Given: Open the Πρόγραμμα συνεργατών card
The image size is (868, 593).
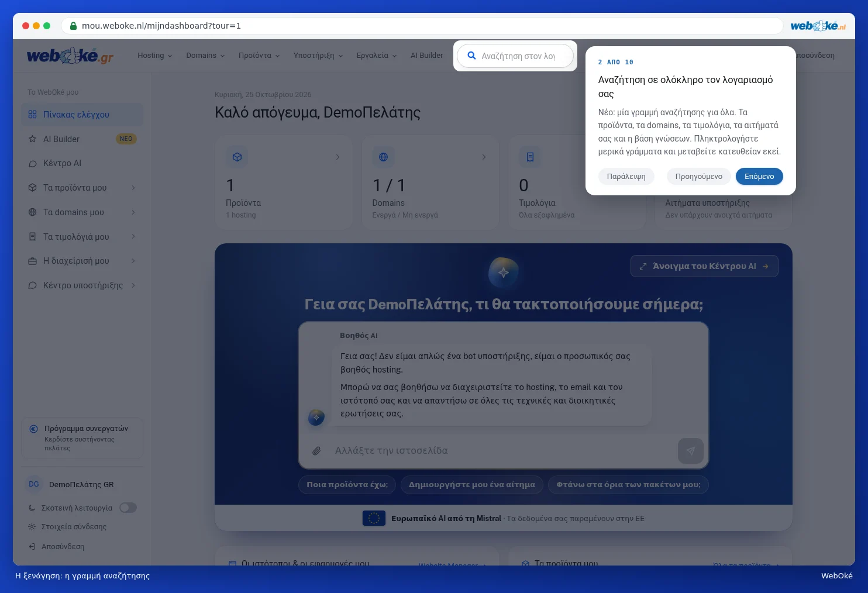Looking at the screenshot, I should [82, 438].
